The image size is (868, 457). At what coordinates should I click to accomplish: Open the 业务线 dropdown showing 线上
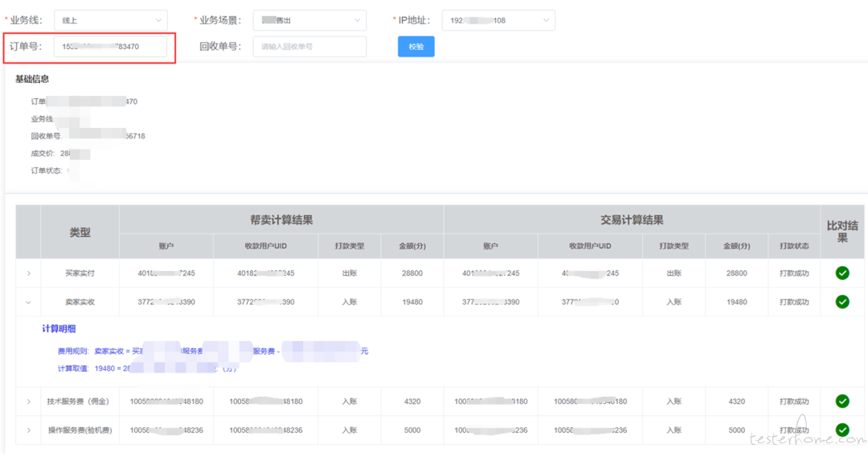(x=111, y=20)
